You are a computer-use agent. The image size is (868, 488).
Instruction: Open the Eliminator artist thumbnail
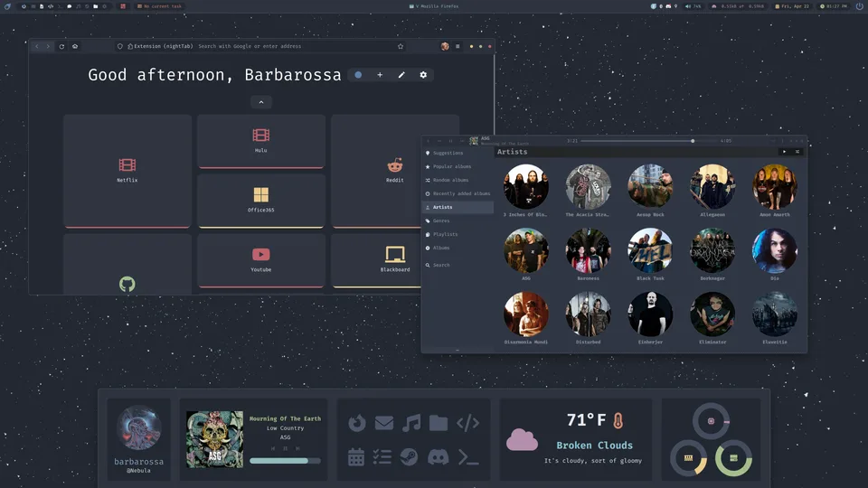pos(712,314)
